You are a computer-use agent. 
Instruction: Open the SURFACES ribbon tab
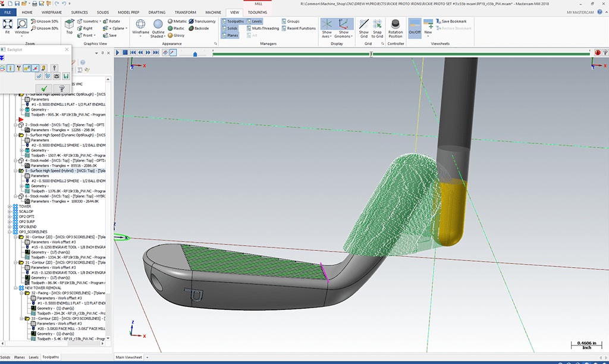click(80, 12)
